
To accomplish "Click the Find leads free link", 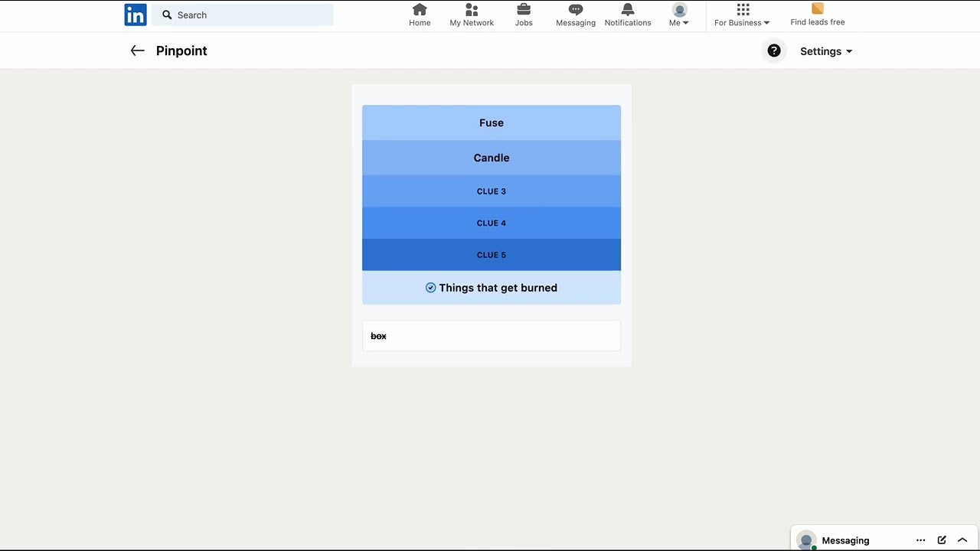I will click(x=818, y=15).
